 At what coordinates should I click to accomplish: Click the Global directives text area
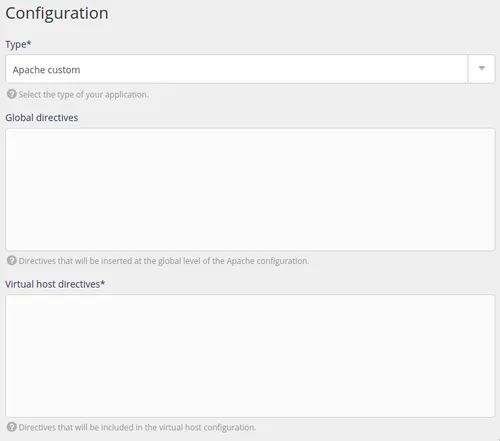coord(250,189)
